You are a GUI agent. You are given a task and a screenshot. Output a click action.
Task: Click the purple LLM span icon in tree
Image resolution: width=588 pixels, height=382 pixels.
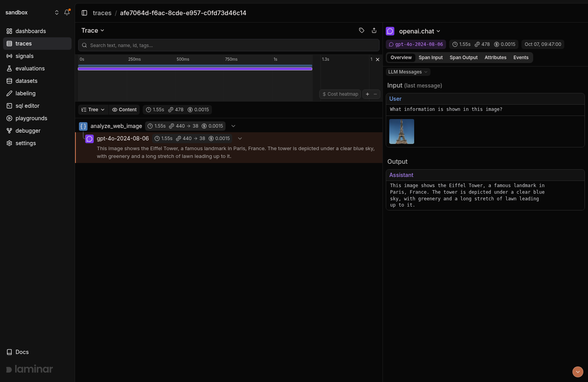89,138
